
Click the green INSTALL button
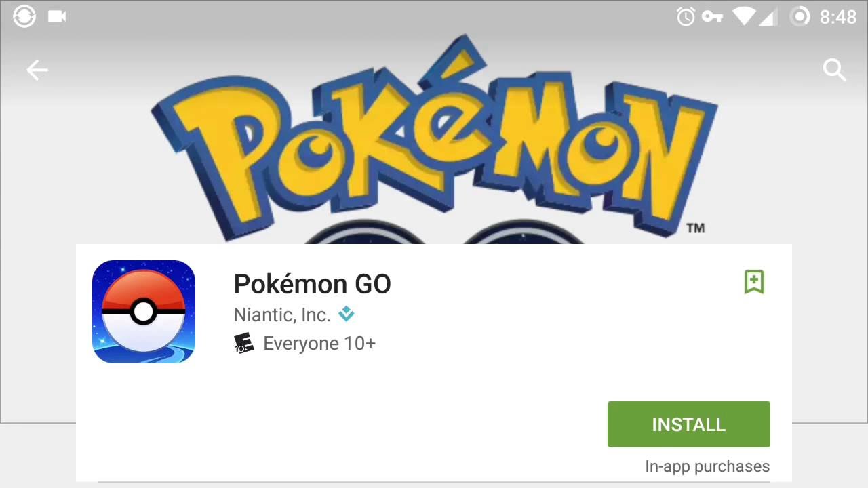click(689, 424)
